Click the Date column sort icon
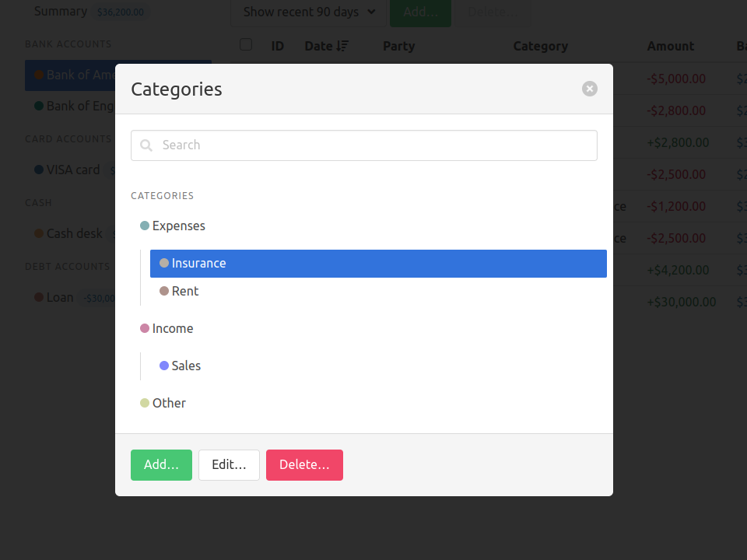 point(342,47)
